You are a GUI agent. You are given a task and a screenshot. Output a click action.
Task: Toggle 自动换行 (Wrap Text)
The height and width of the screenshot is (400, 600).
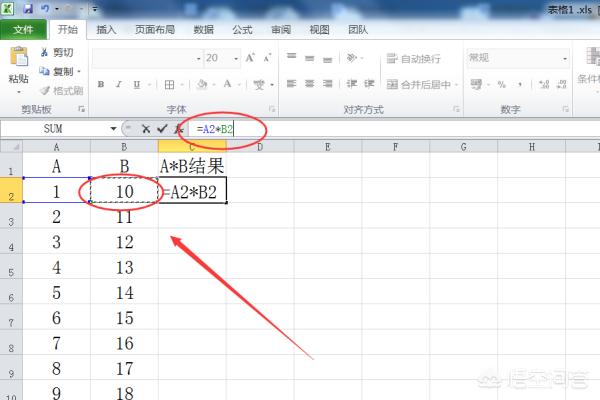pyautogui.click(x=413, y=59)
